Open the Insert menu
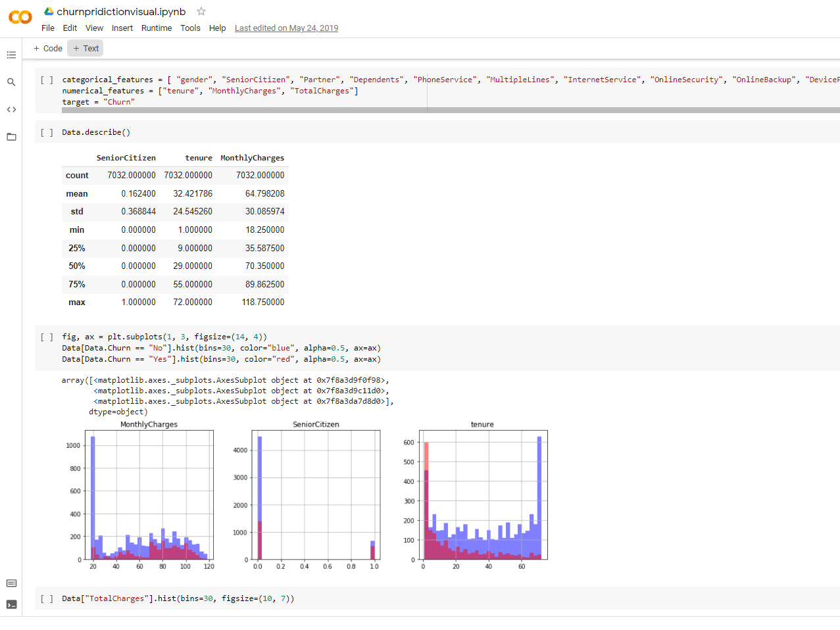 click(x=122, y=28)
